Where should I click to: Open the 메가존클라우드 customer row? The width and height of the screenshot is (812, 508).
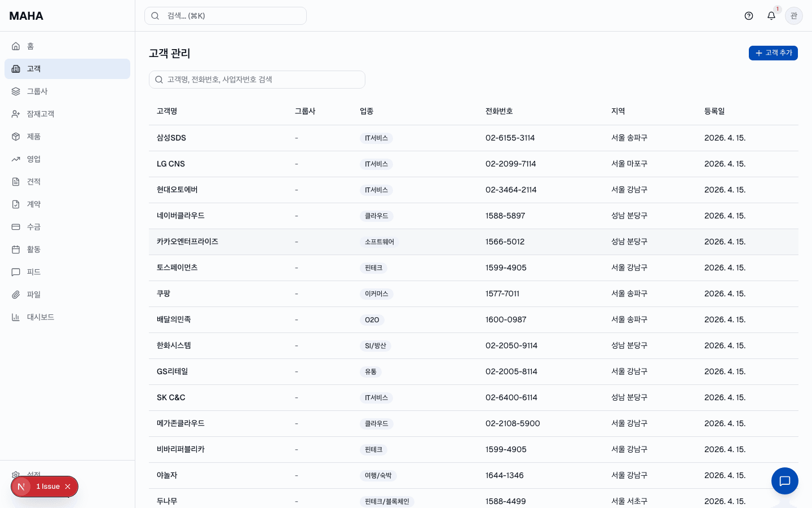(x=474, y=423)
